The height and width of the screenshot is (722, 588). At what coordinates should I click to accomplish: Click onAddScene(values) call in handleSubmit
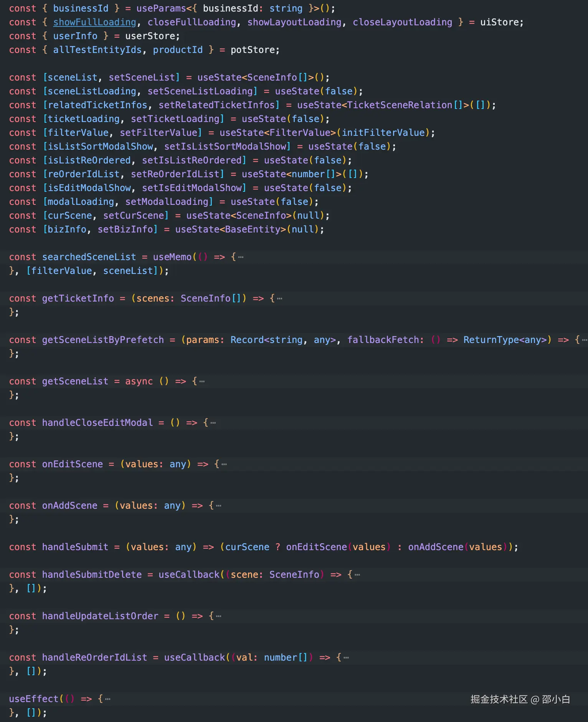(458, 547)
